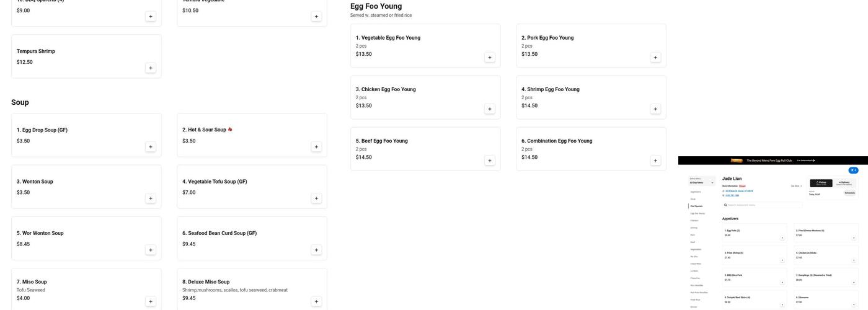The image size is (868, 310).
Task: Add Egg Drop Soup to the order
Action: click(x=151, y=147)
